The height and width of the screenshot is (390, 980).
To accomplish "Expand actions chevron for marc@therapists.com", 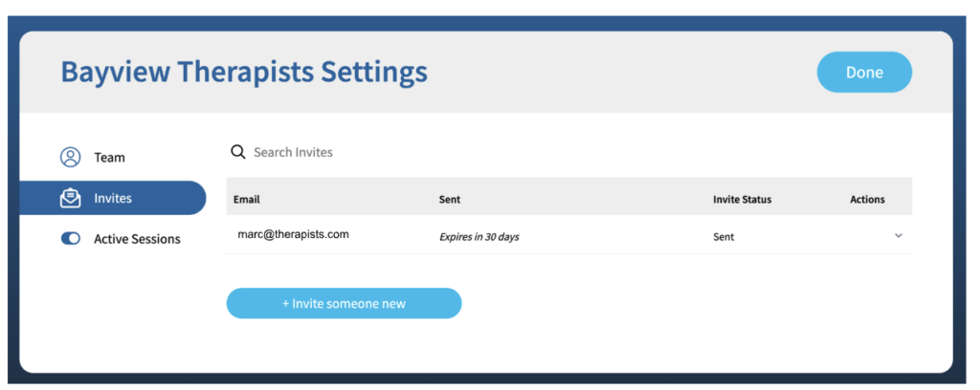I will 899,236.
